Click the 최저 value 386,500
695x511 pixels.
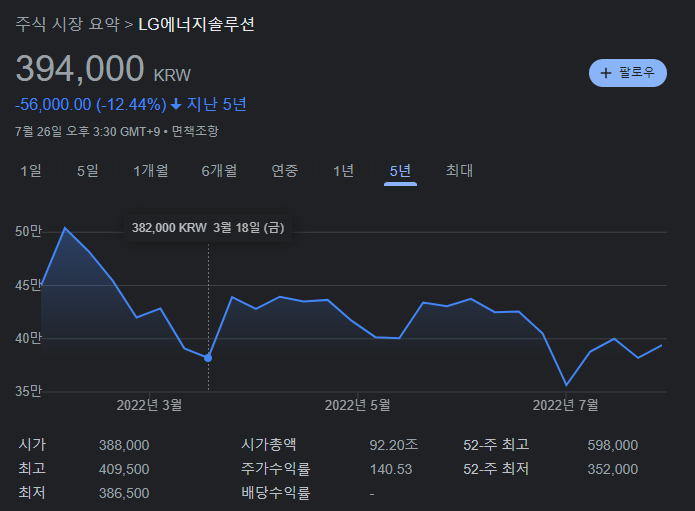click(x=124, y=493)
